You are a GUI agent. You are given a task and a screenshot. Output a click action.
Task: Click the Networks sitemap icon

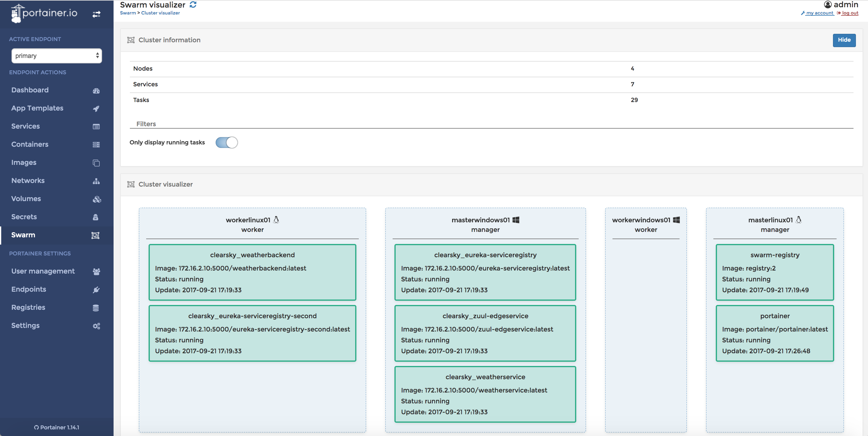[x=96, y=181]
